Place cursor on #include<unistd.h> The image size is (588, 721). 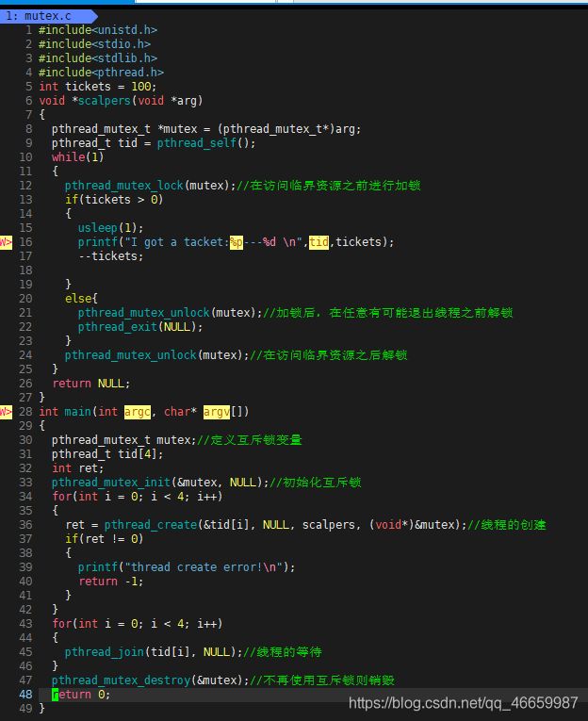click(x=98, y=30)
